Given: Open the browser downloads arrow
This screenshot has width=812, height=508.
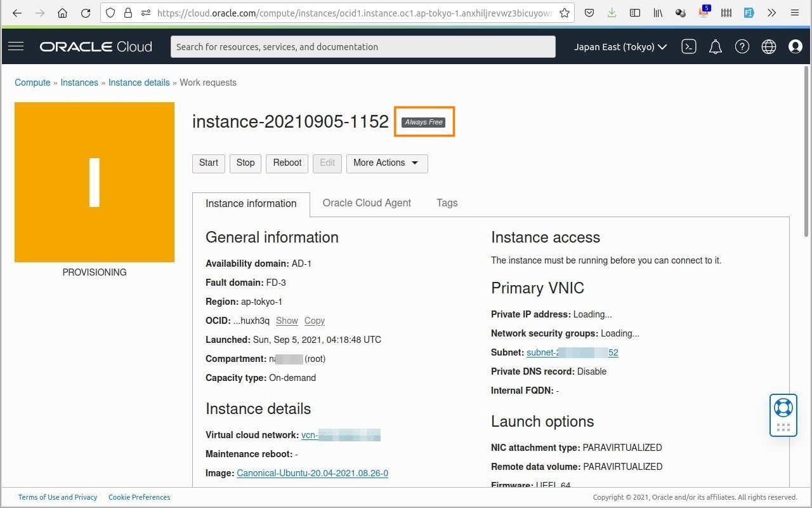Looking at the screenshot, I should (612, 13).
